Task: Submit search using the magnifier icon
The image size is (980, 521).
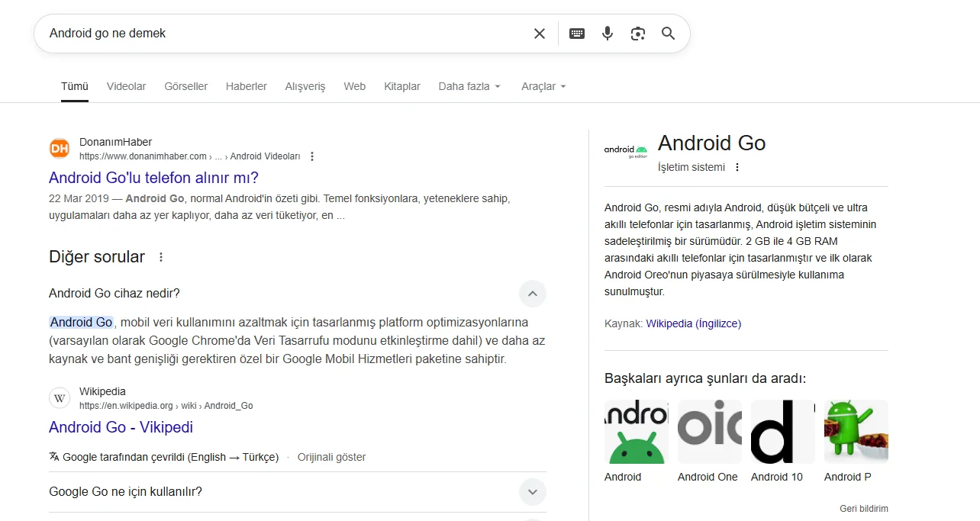Action: (669, 34)
